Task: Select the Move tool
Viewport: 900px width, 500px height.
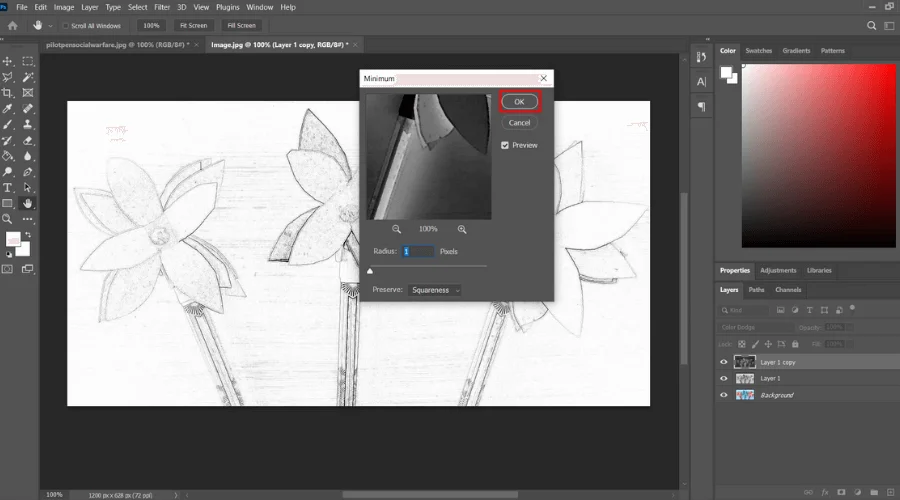Action: 7,61
